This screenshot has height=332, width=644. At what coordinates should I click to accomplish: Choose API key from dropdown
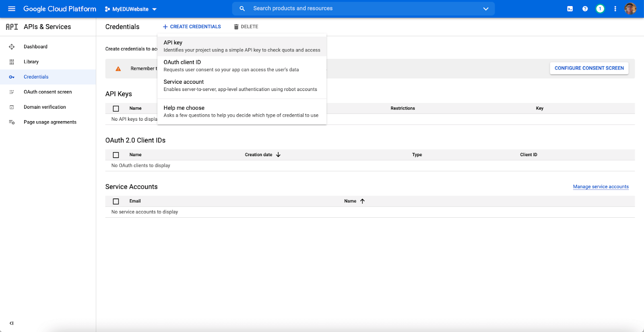click(242, 46)
